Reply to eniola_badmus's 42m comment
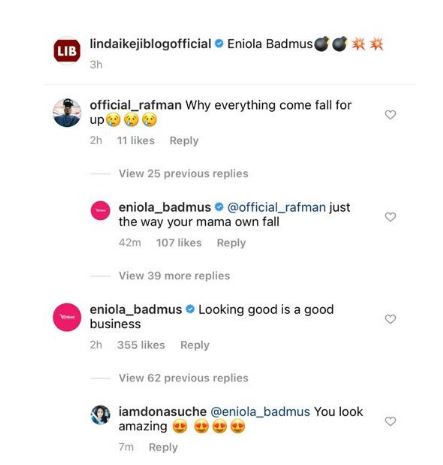This screenshot has height=465, width=443. [x=231, y=243]
